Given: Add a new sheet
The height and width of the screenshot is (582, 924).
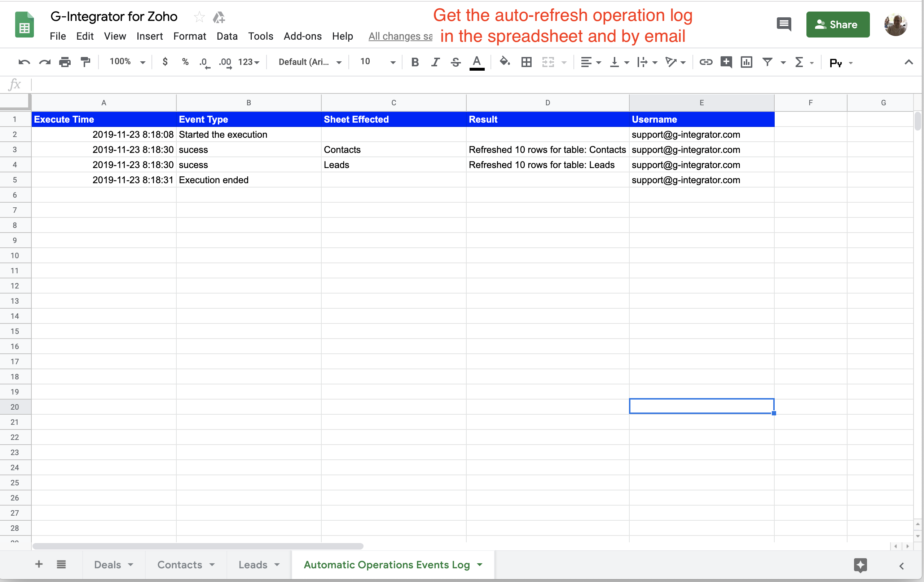Looking at the screenshot, I should [x=39, y=564].
